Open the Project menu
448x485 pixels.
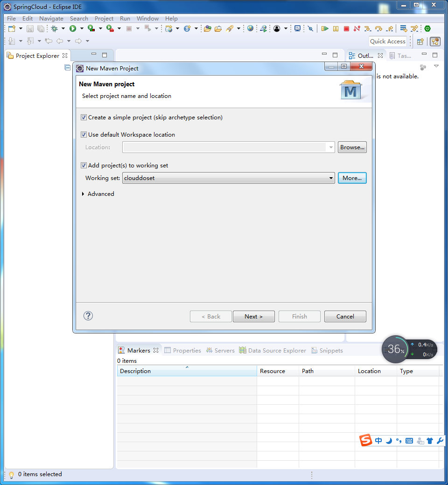point(104,19)
